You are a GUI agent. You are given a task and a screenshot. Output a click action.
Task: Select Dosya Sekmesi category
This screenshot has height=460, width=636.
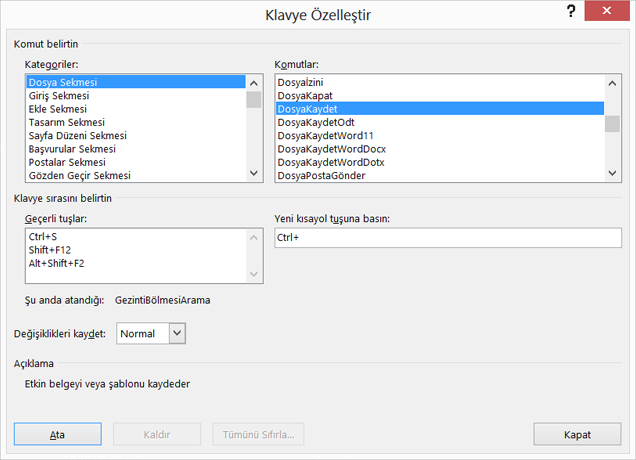136,82
